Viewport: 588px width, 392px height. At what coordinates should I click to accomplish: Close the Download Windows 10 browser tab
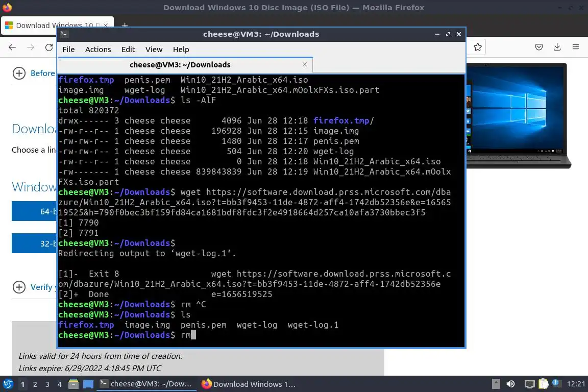click(106, 26)
